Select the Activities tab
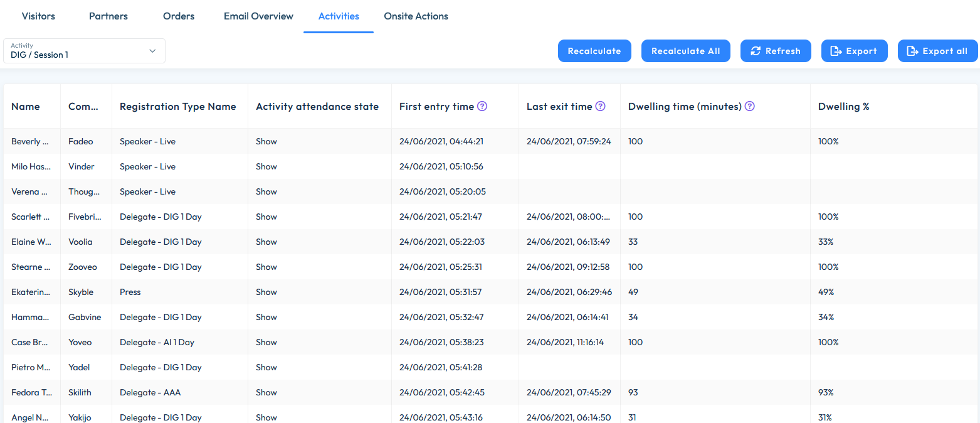 [338, 16]
